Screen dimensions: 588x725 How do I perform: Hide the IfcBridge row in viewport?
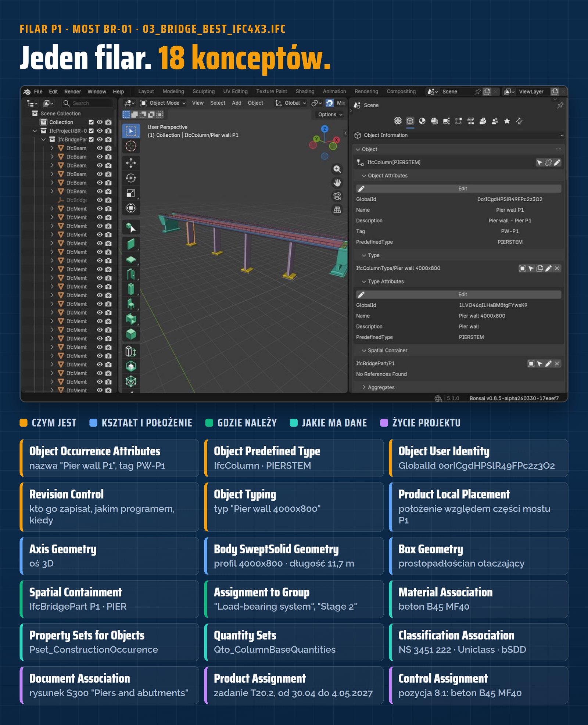[100, 200]
